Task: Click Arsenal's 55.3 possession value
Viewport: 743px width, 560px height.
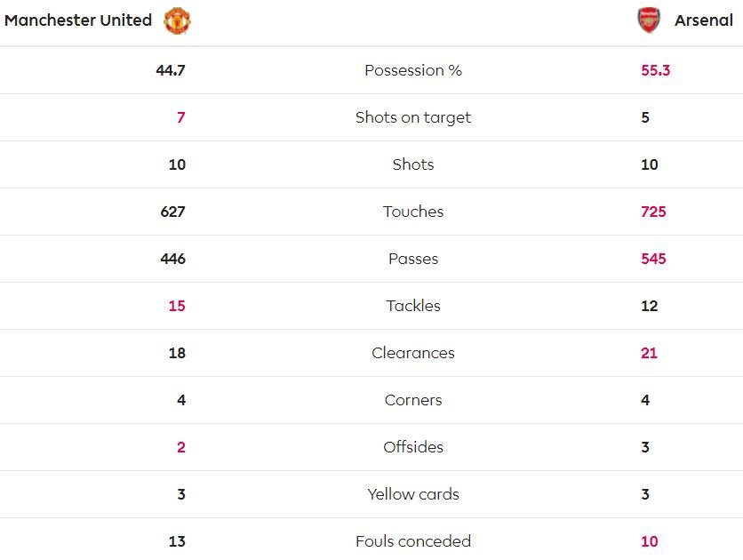Action: click(655, 70)
